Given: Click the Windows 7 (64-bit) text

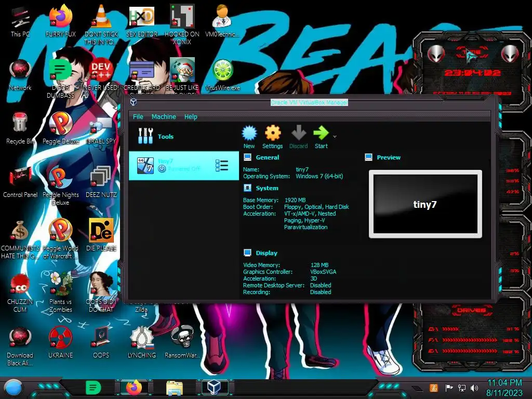Looking at the screenshot, I should tap(320, 176).
